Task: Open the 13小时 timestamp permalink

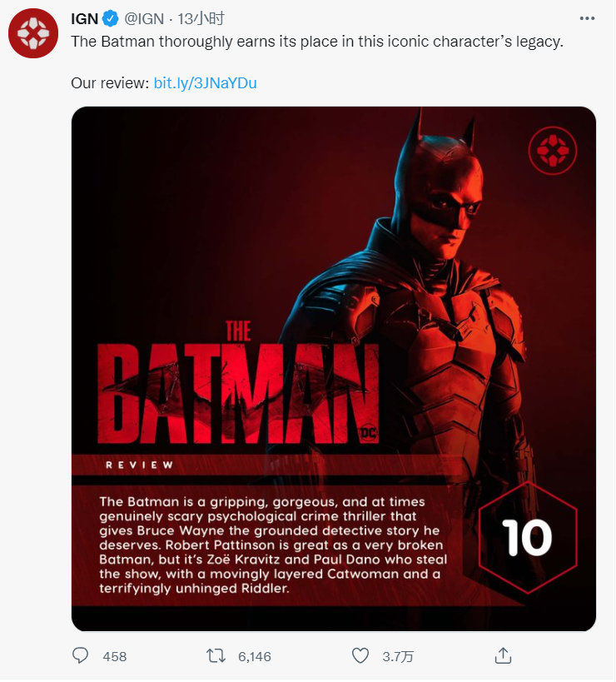Action: coord(201,18)
